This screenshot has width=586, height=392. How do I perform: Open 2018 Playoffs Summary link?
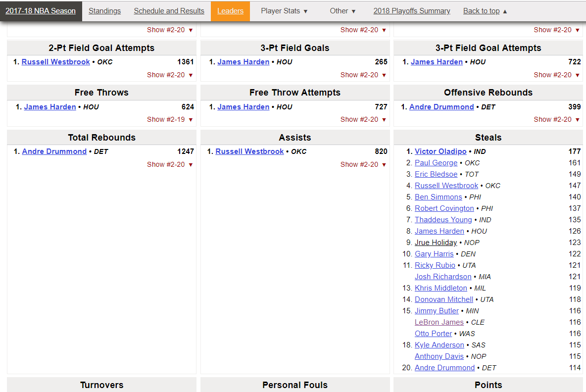[x=411, y=11]
